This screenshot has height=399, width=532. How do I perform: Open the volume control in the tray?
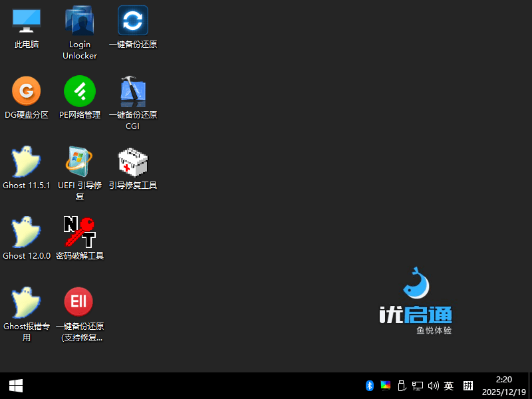[434, 386]
